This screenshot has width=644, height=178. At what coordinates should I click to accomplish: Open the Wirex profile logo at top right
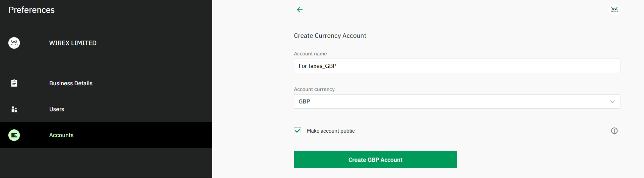click(614, 10)
